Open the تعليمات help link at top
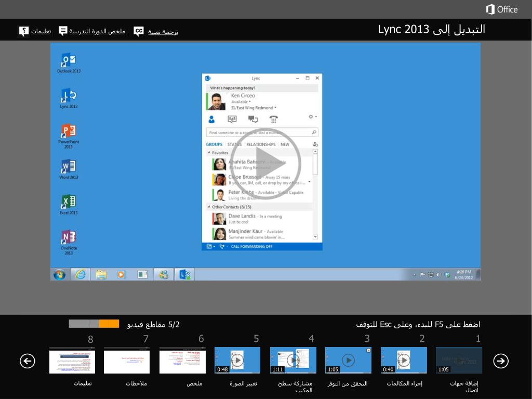This screenshot has height=399, width=532. point(41,31)
